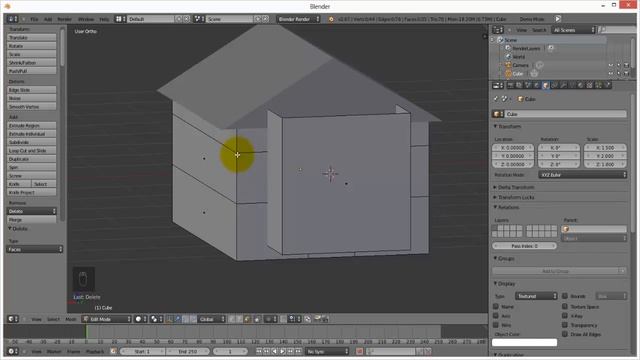
Task: Toggle visibility eye for the Cube in outliner
Action: click(x=611, y=74)
